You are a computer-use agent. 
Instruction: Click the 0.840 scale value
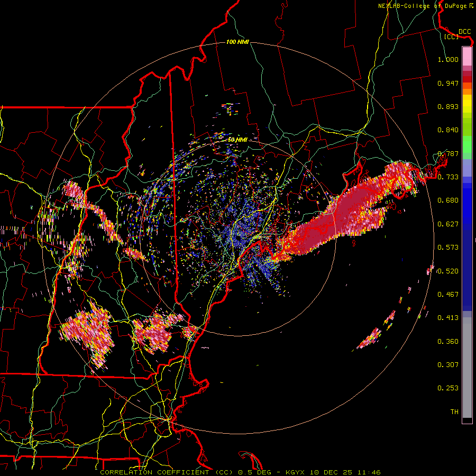pyautogui.click(x=448, y=130)
